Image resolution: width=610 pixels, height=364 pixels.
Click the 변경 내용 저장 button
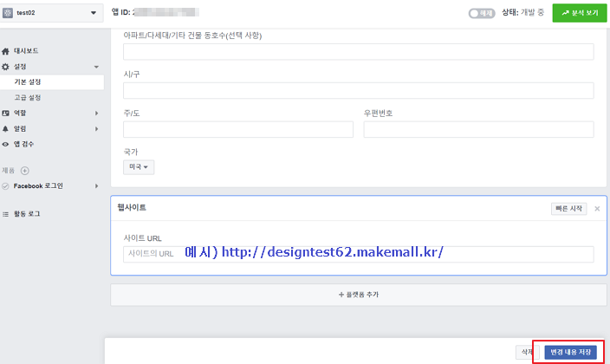pyautogui.click(x=570, y=352)
